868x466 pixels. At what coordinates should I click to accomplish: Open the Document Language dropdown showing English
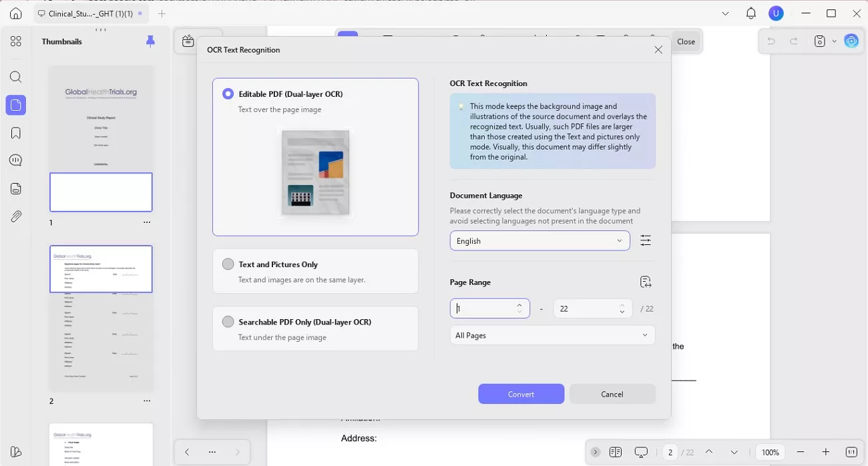[539, 240]
